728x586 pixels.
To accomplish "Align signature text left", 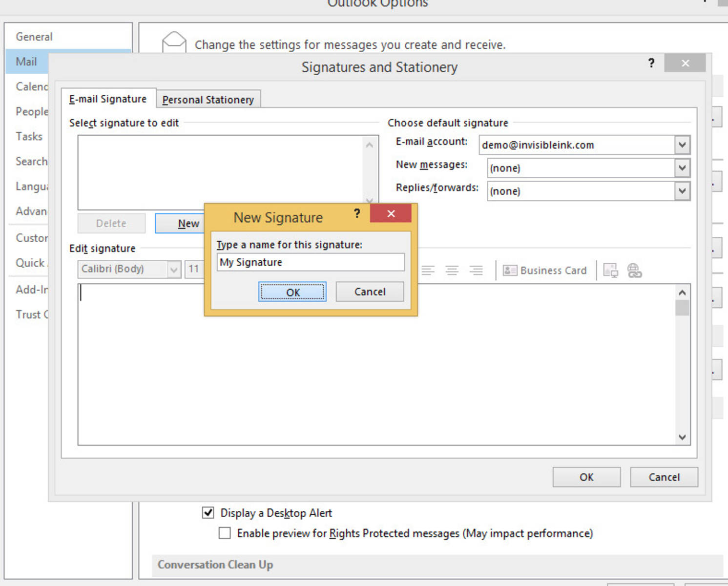I will [x=428, y=270].
